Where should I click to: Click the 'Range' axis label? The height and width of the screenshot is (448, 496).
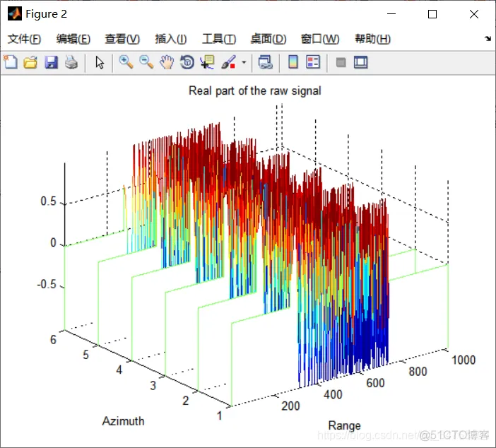345,425
